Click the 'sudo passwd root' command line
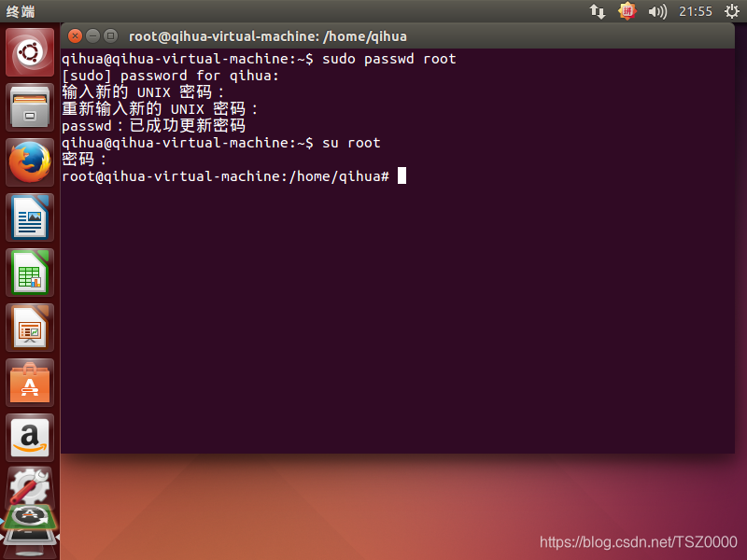This screenshot has height=560, width=747. coord(260,59)
